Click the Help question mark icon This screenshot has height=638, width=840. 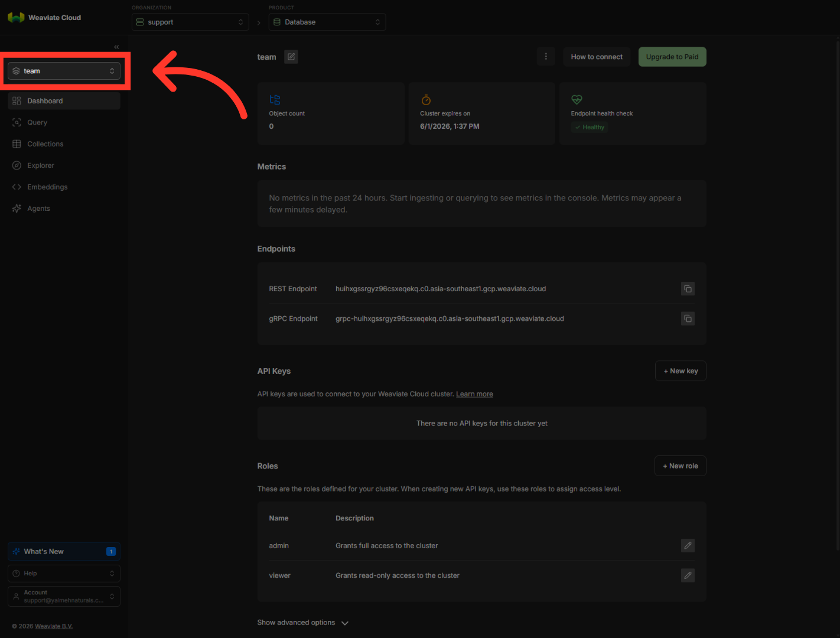pos(16,574)
